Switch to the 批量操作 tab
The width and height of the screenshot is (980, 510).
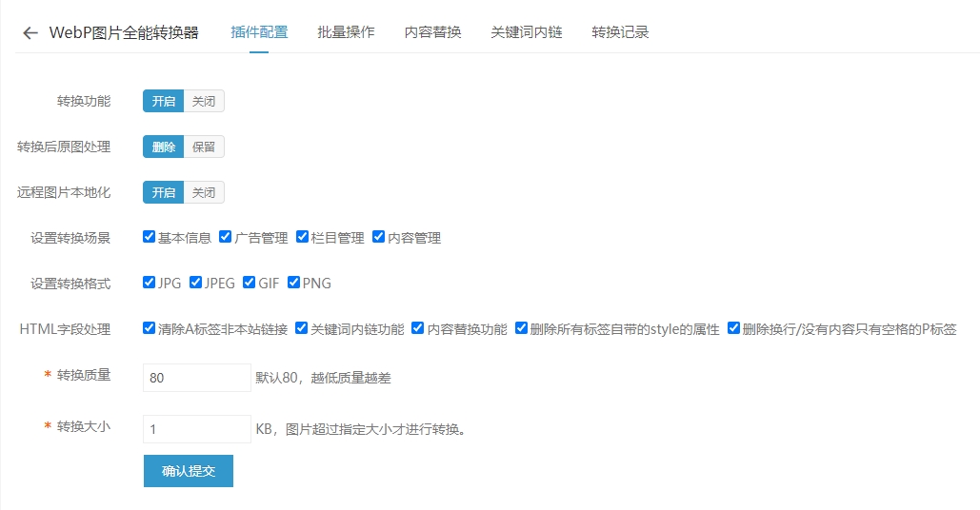tap(346, 32)
